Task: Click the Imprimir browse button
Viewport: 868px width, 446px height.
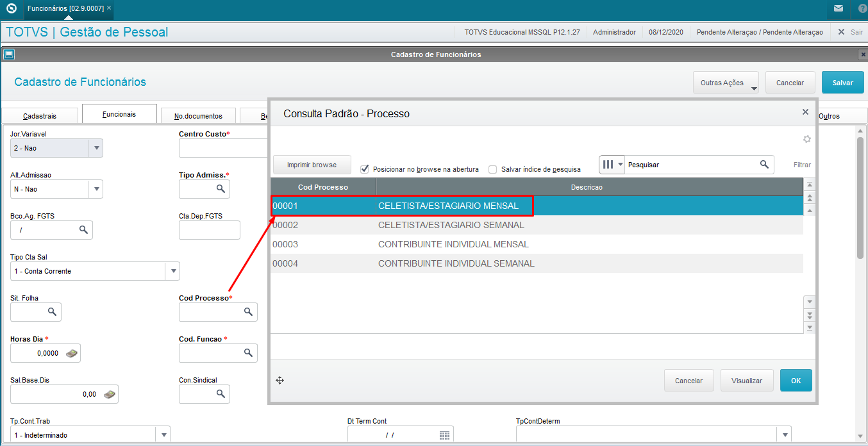Action: (312, 165)
